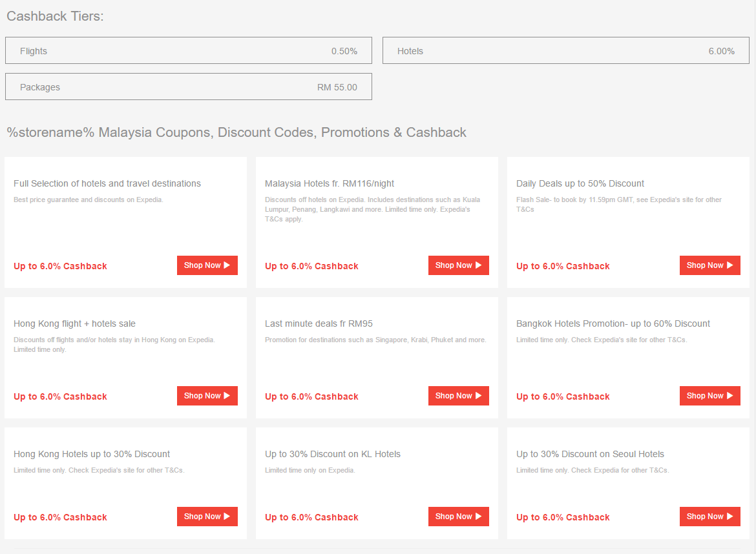Click 'Discounts off hotels on Expedia' Malaysia description

tap(372, 210)
